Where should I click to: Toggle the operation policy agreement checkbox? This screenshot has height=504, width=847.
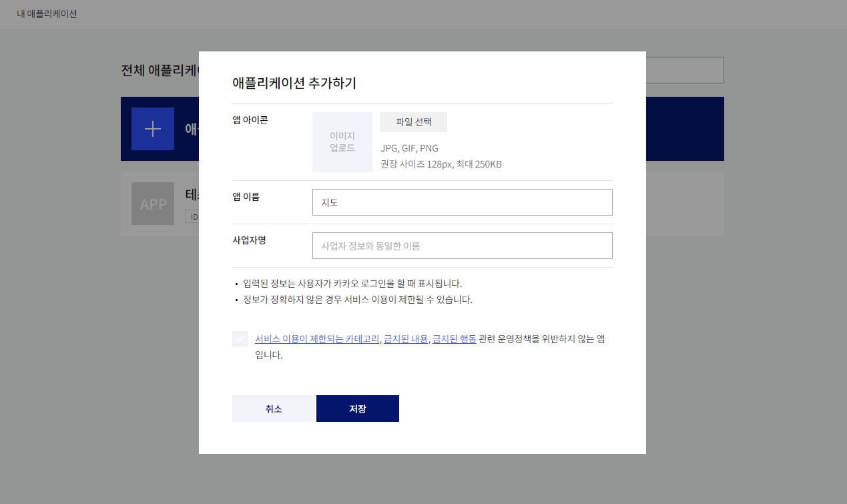tap(240, 339)
